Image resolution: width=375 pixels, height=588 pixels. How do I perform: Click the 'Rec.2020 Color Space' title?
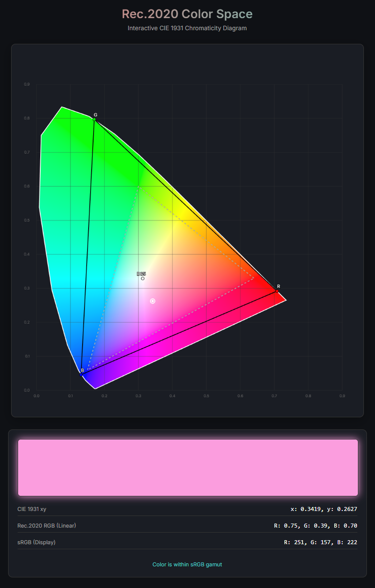click(x=187, y=14)
